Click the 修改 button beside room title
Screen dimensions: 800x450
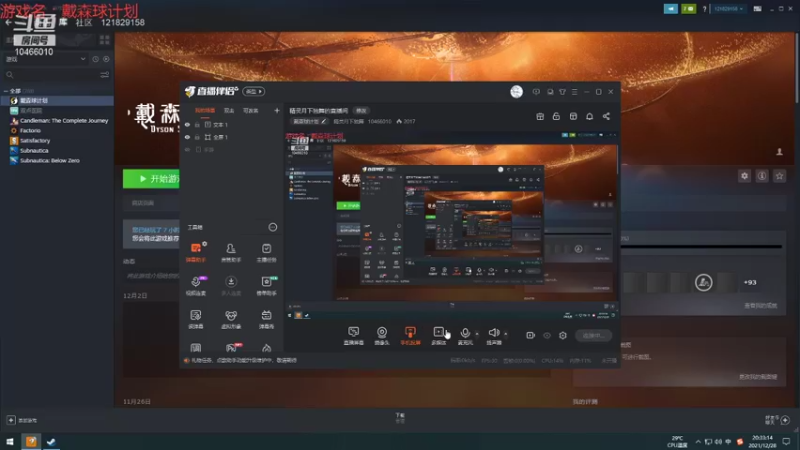pyautogui.click(x=361, y=111)
